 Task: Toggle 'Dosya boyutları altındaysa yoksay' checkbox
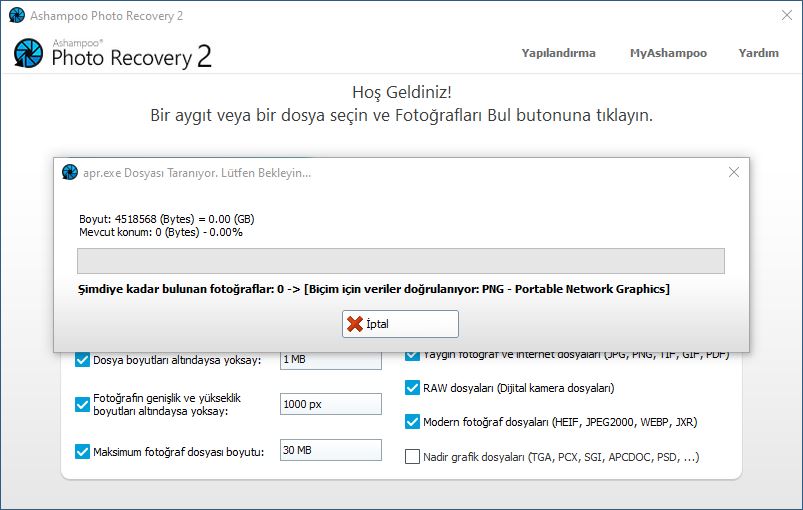[82, 359]
